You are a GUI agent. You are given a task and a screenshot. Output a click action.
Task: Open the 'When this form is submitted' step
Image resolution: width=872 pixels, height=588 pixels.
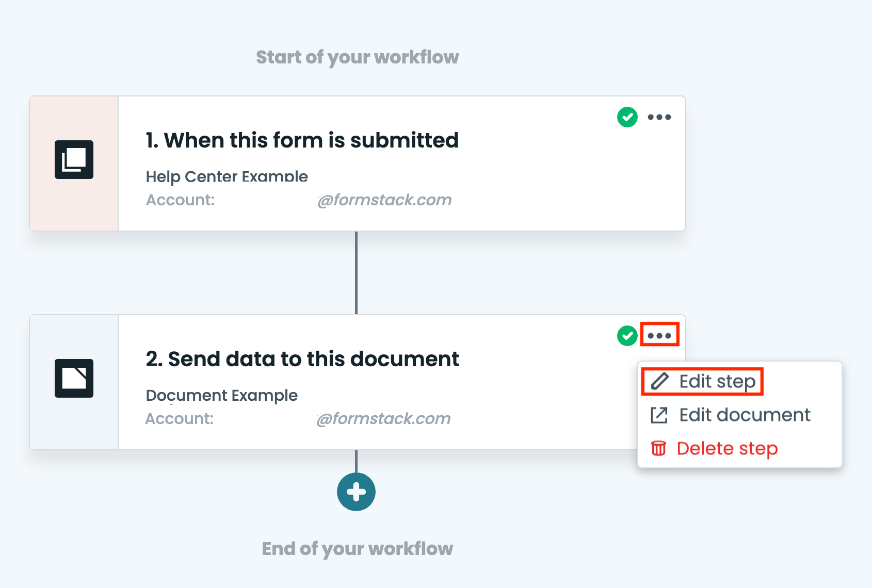point(302,140)
